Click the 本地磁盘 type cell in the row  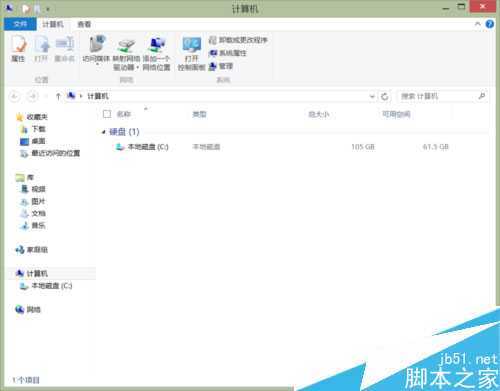click(x=206, y=147)
